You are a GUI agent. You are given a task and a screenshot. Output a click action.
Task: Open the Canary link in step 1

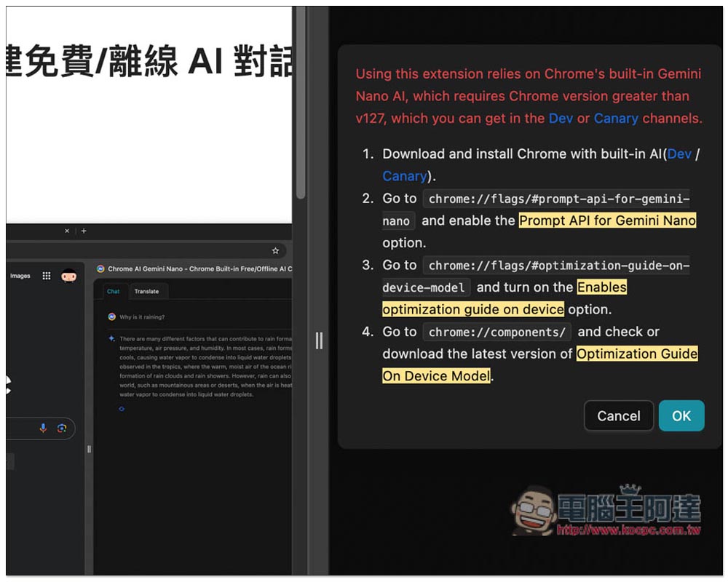coord(404,176)
